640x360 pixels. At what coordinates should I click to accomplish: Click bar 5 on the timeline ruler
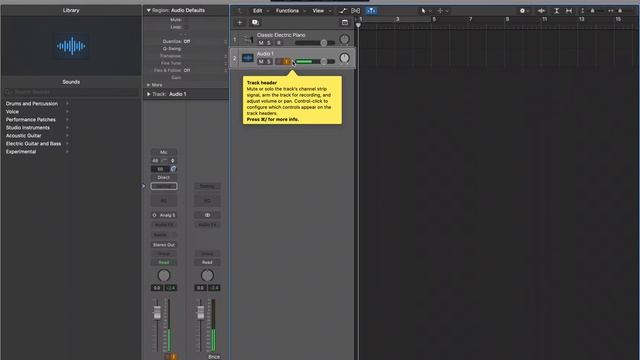pos(434,19)
